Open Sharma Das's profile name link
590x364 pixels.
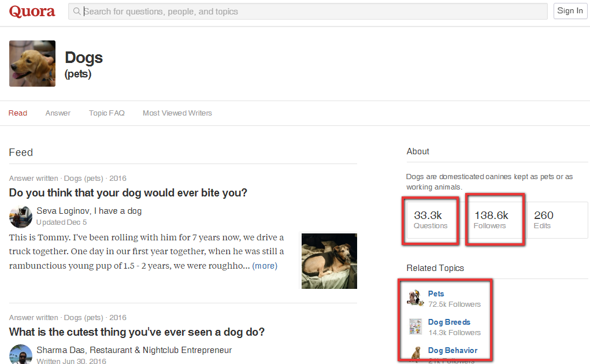62,350
